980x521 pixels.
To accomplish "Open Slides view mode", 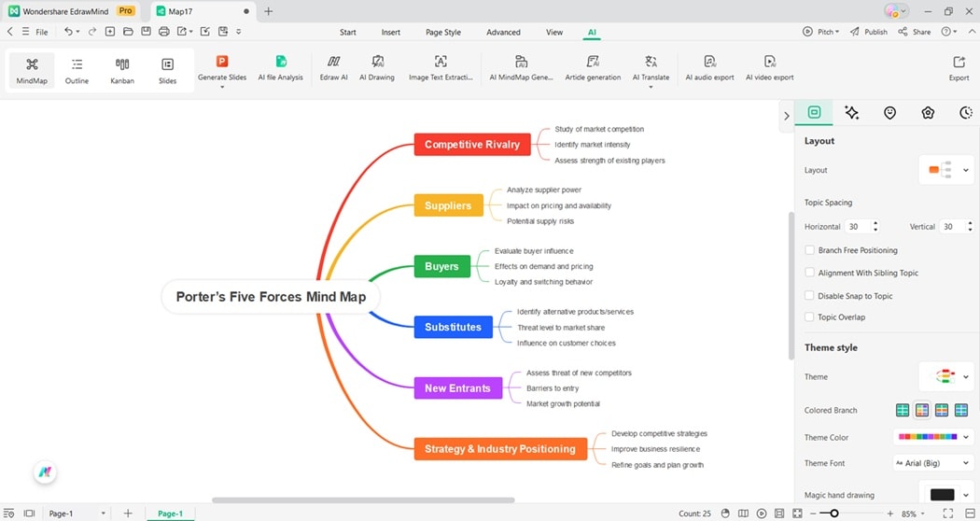I will [167, 70].
